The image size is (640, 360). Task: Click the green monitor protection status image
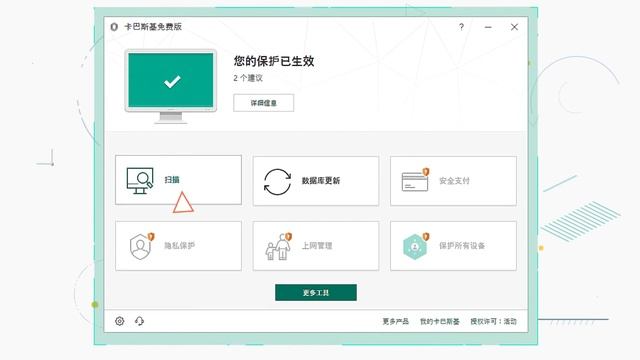click(171, 87)
